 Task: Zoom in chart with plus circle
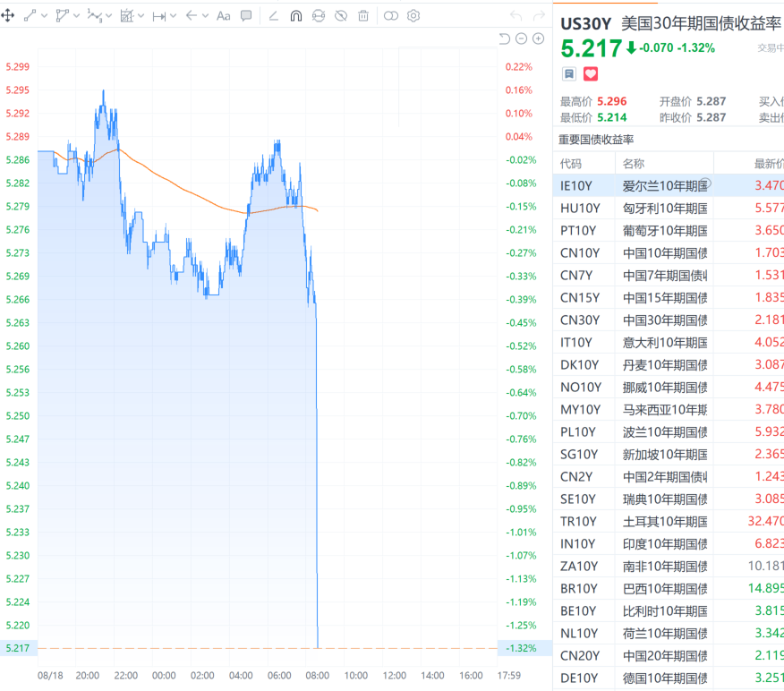[x=538, y=38]
